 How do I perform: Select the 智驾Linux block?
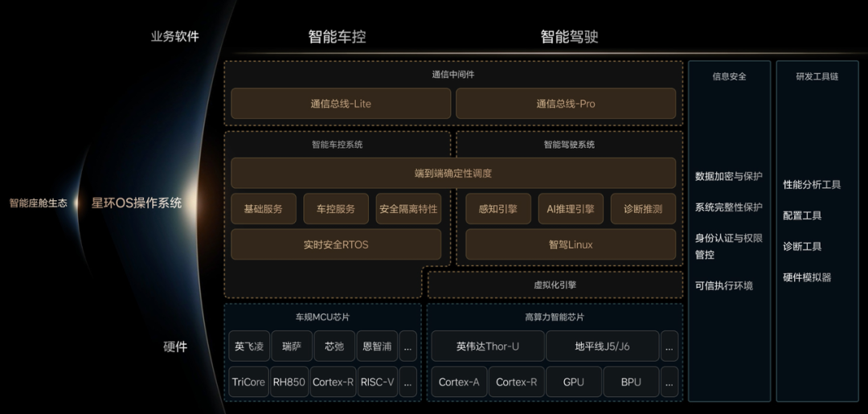click(x=571, y=244)
